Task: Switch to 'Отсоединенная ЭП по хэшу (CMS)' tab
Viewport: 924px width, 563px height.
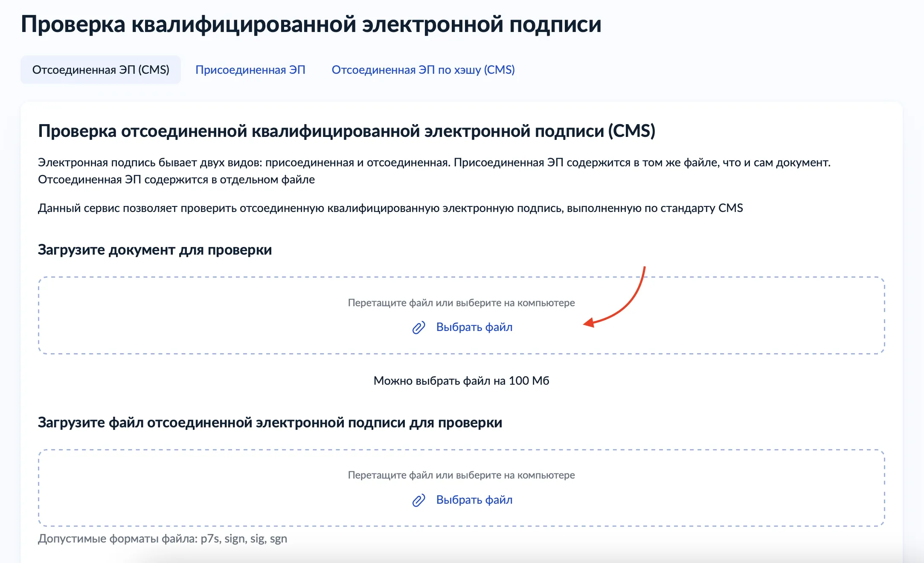Action: tap(423, 70)
